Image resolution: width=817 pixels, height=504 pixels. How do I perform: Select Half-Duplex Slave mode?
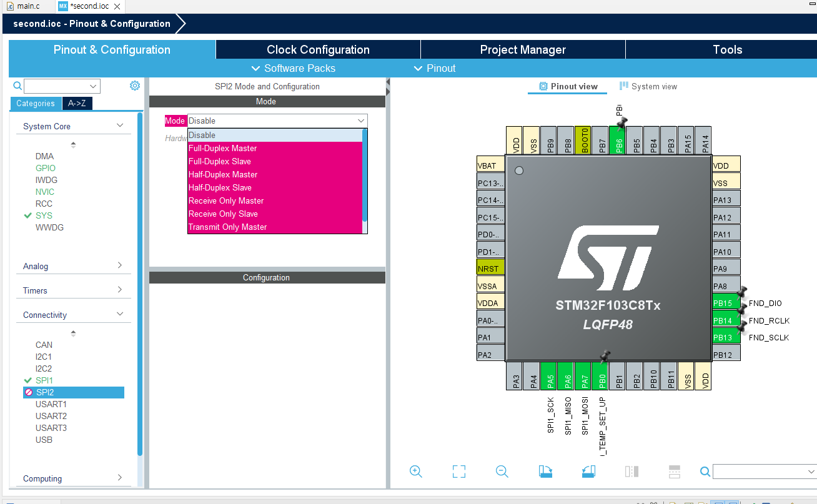tap(275, 188)
